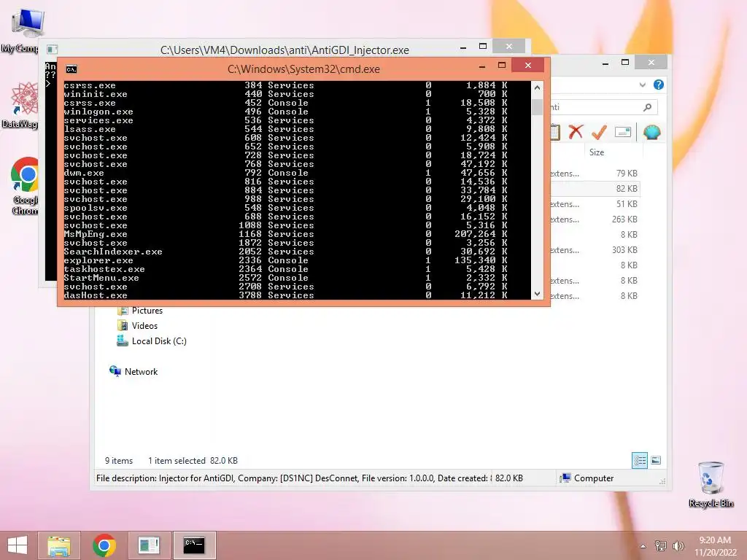Show hidden tray icons arrow
This screenshot has height=560, width=747.
click(643, 546)
